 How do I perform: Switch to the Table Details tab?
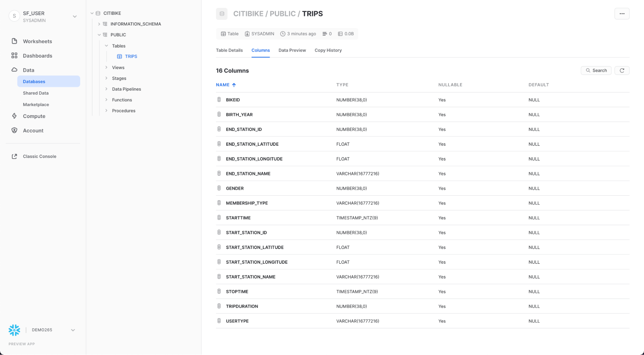coord(229,50)
